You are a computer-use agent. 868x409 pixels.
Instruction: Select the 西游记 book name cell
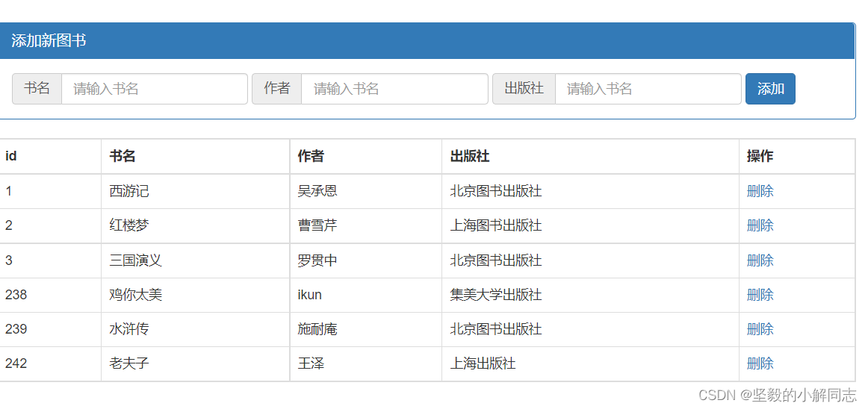pos(196,192)
